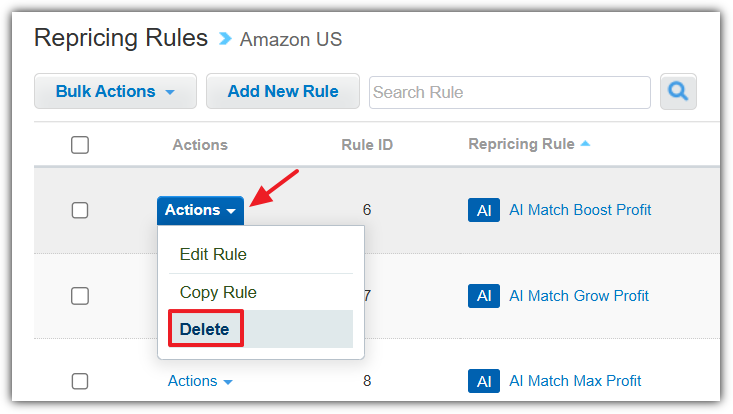
Task: Open the AI Match Boost Profit rule link
Action: 580,210
